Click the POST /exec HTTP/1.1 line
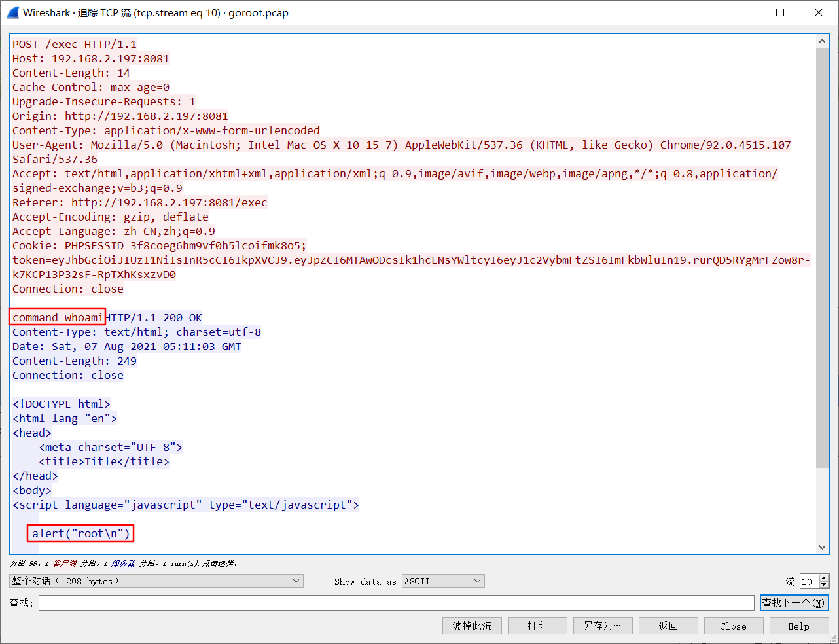 click(x=75, y=44)
